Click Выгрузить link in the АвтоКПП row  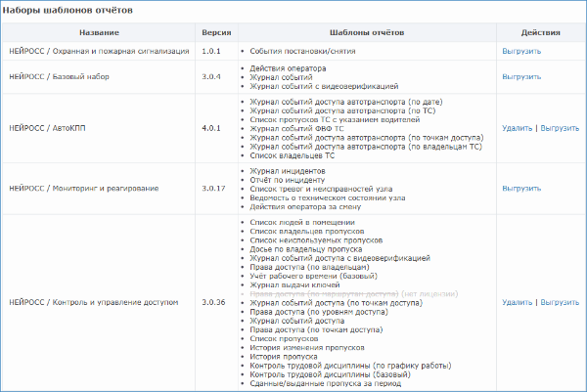pyautogui.click(x=560, y=128)
